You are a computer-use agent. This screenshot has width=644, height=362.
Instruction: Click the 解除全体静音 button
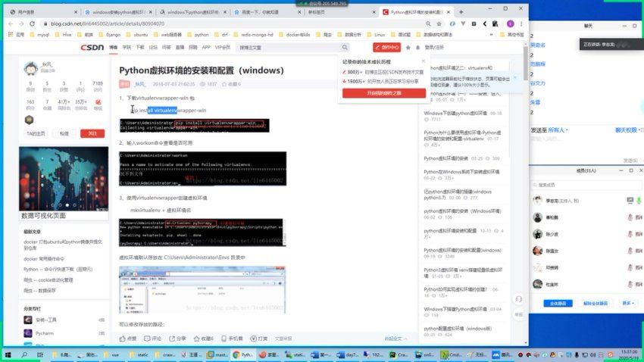click(x=595, y=304)
